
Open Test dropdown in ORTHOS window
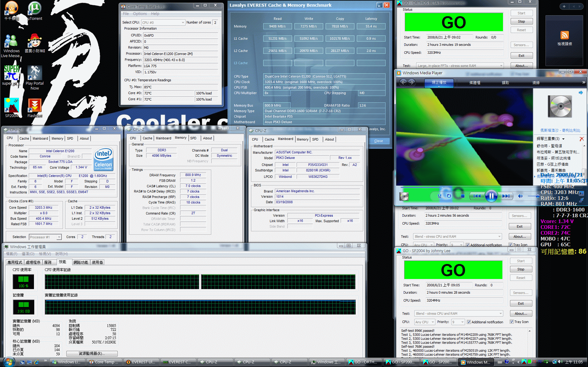pyautogui.click(x=460, y=65)
